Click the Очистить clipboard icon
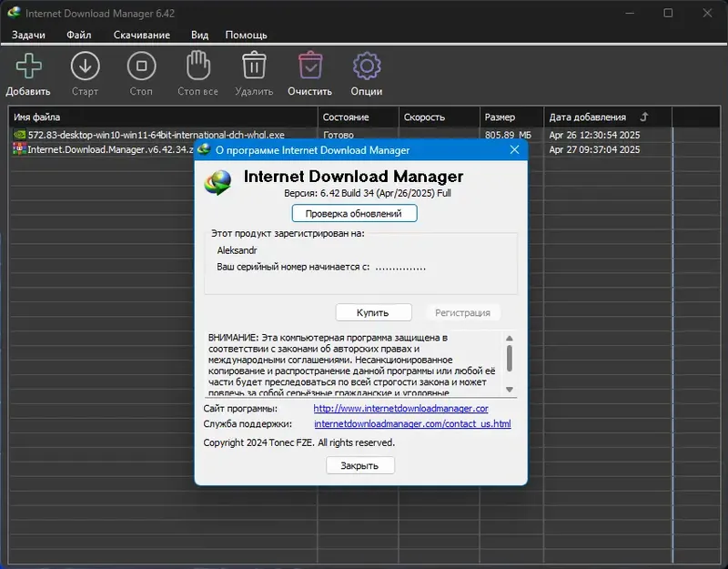728x569 pixels. (x=310, y=66)
